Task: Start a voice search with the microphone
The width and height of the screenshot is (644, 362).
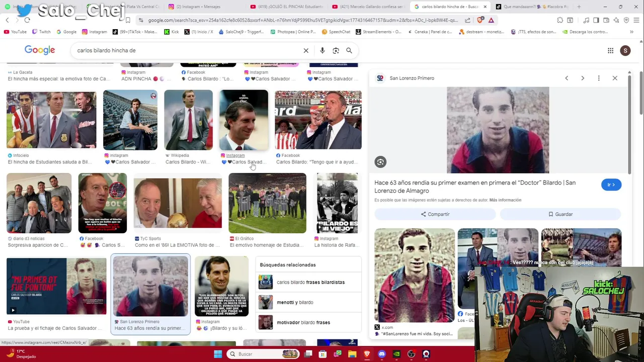Action: tap(323, 50)
